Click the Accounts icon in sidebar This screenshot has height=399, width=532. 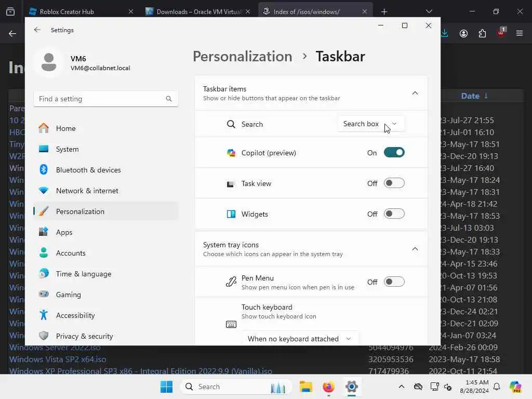44,253
